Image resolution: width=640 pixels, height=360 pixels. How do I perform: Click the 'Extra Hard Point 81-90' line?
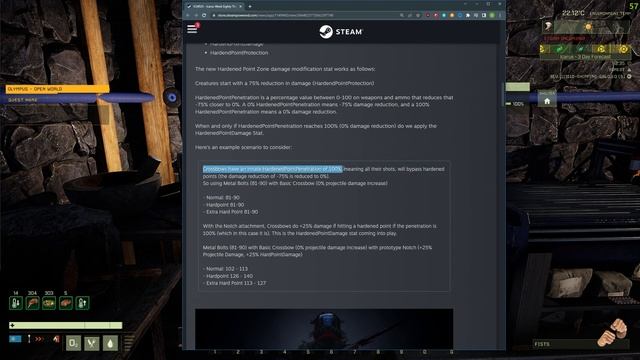[231, 212]
